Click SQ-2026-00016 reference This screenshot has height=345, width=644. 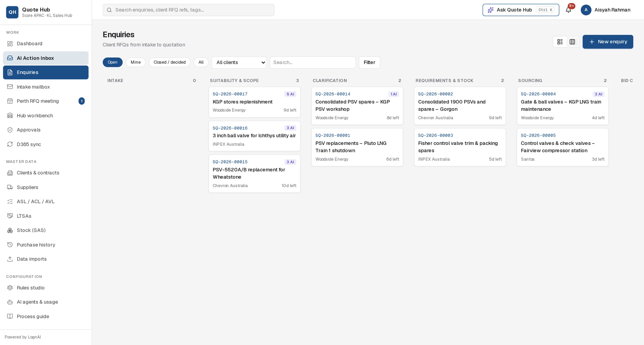click(230, 128)
